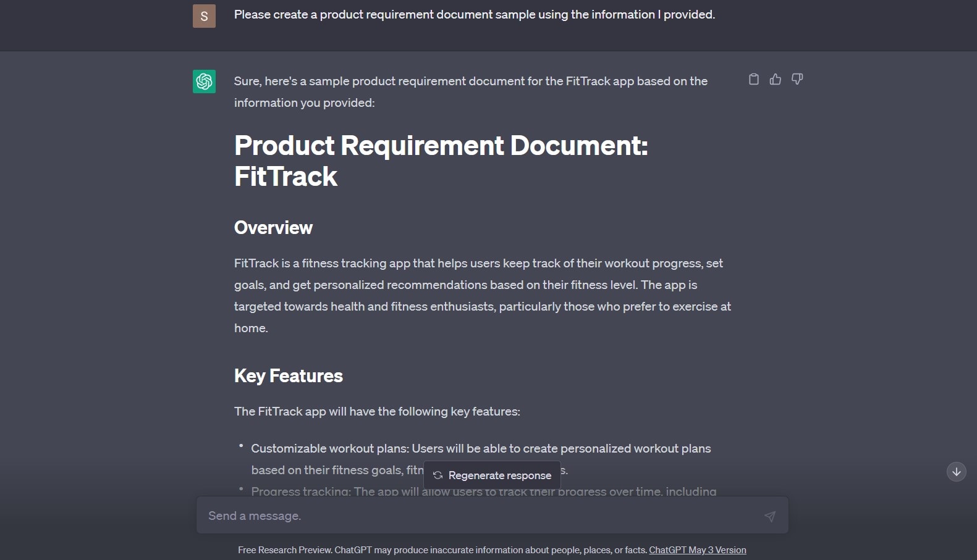Click the Customizable workout plans bullet
Viewport: 977px width, 560px height.
pyautogui.click(x=480, y=449)
